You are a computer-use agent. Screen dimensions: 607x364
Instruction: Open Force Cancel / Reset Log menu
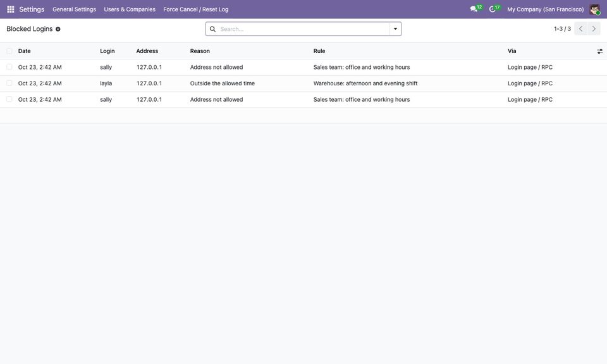tap(196, 9)
